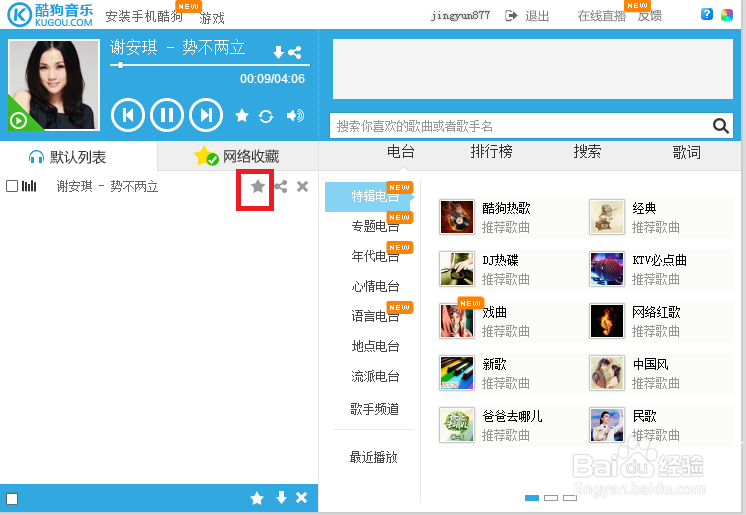Select the 年代电台 category

pos(375,256)
